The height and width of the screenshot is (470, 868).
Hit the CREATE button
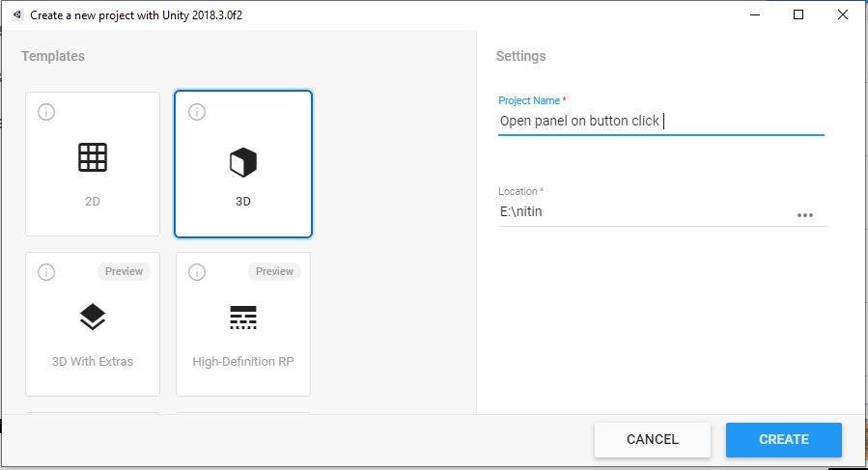(x=784, y=439)
